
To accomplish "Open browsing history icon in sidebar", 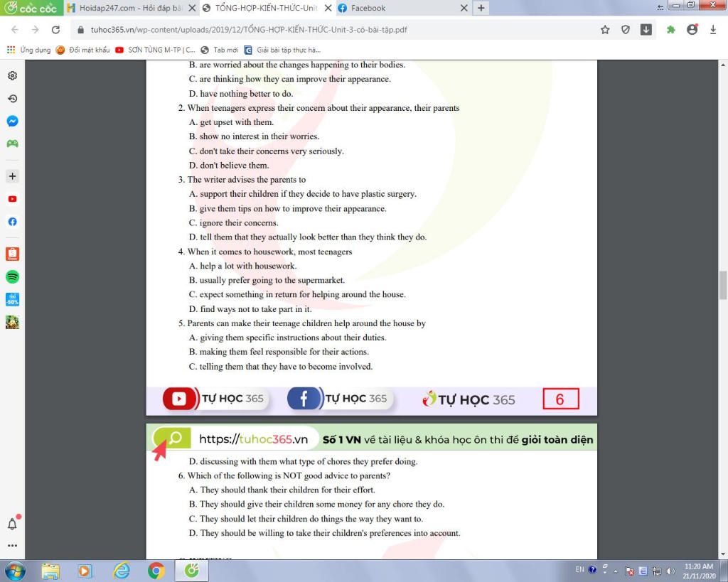I will click(x=13, y=98).
